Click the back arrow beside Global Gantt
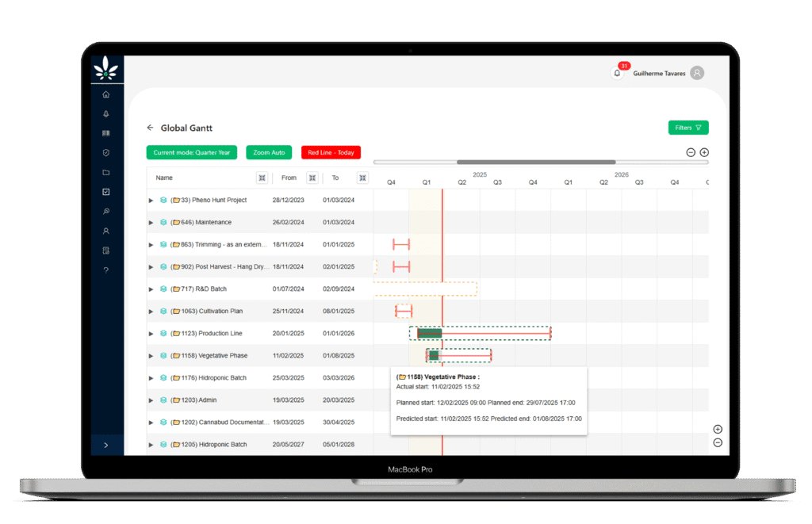Screen dimensions: 812x524 150,128
